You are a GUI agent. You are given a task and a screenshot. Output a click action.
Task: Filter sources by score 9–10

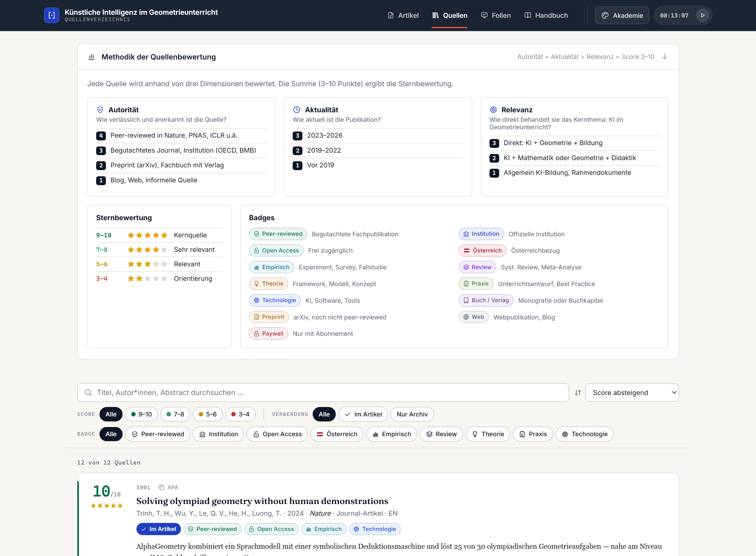(x=141, y=414)
